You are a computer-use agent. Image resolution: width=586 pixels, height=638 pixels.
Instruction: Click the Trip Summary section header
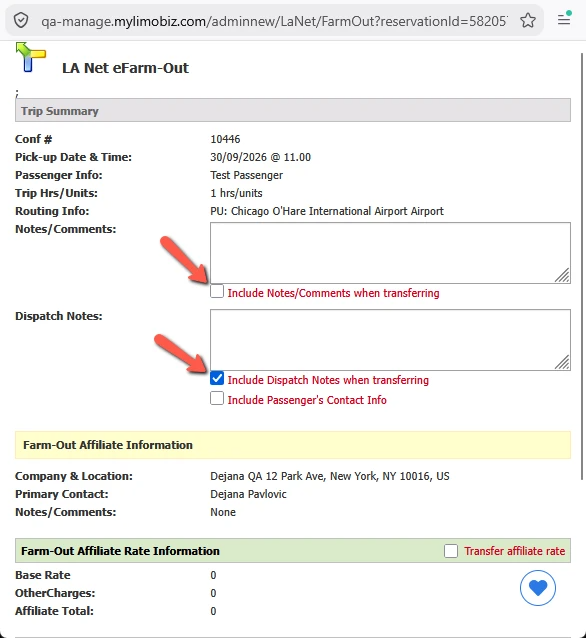pos(293,110)
